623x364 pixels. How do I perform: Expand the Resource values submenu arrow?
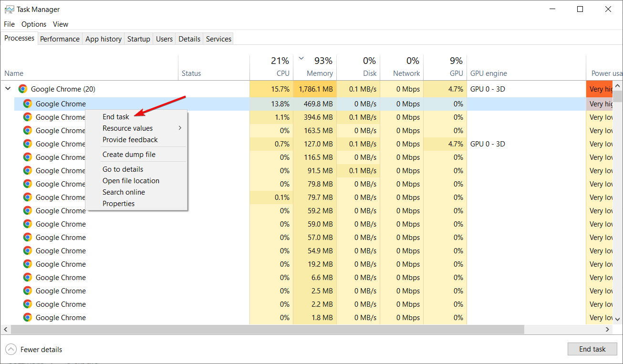pyautogui.click(x=180, y=128)
